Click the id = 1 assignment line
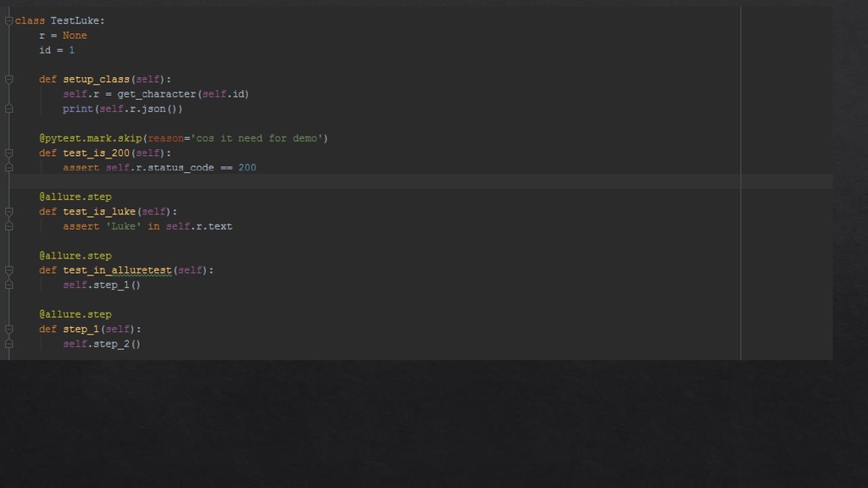The image size is (868, 488). click(57, 50)
